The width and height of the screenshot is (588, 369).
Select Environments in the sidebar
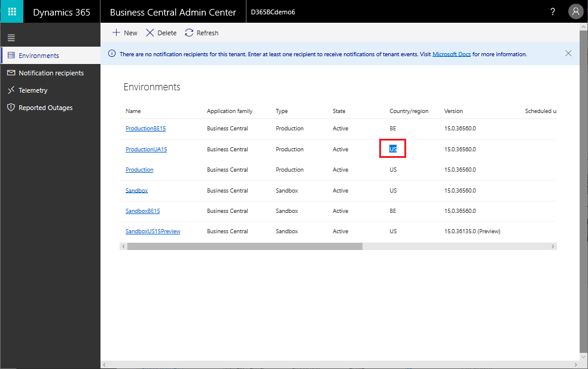(x=51, y=56)
